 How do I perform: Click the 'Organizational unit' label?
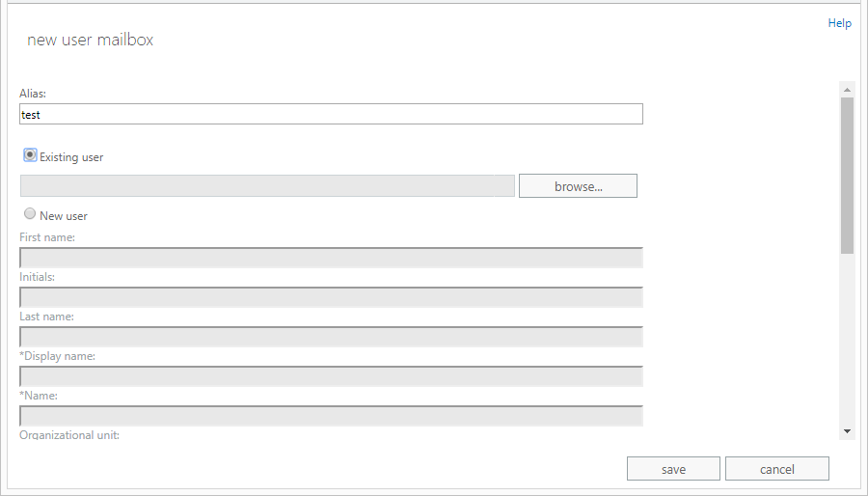point(69,435)
